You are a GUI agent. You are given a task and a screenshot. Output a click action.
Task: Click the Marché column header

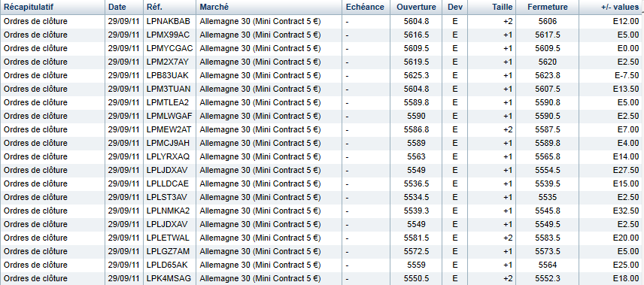(269, 7)
